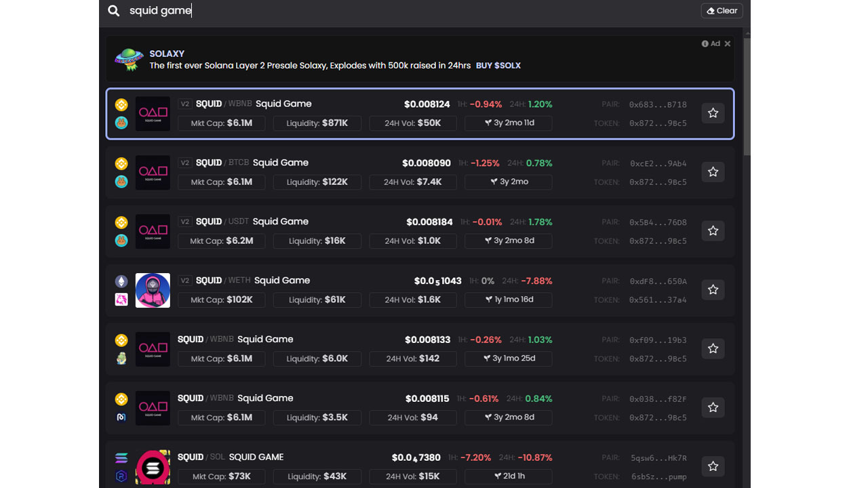This screenshot has height=488, width=868.
Task: Open the BUY $SOLX link
Action: pos(498,66)
